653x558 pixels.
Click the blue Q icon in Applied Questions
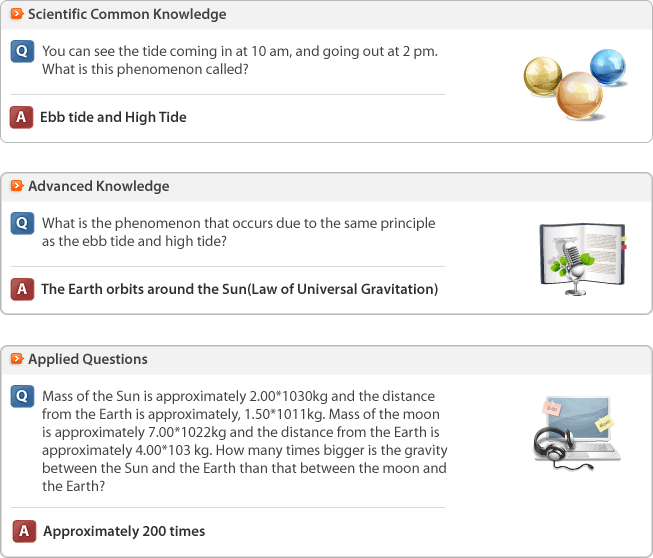click(22, 396)
